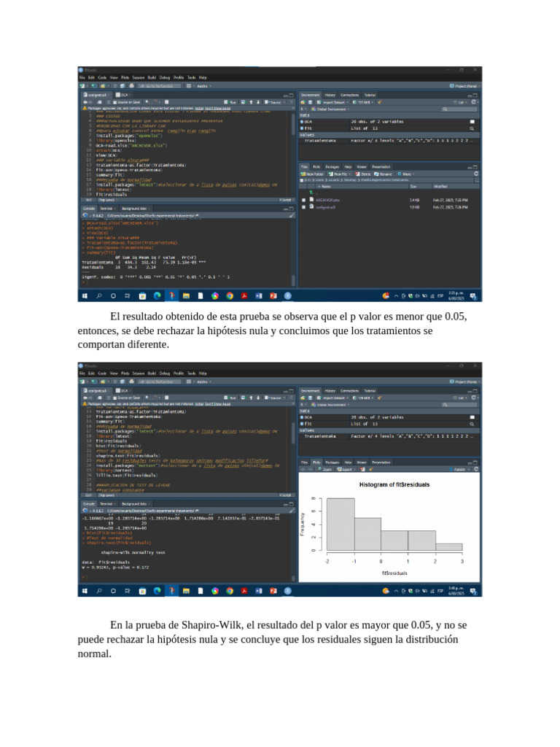The height and width of the screenshot is (747, 560).
Task: Open the Publish dropdown in the lower Plots pane
Action: coord(459,469)
